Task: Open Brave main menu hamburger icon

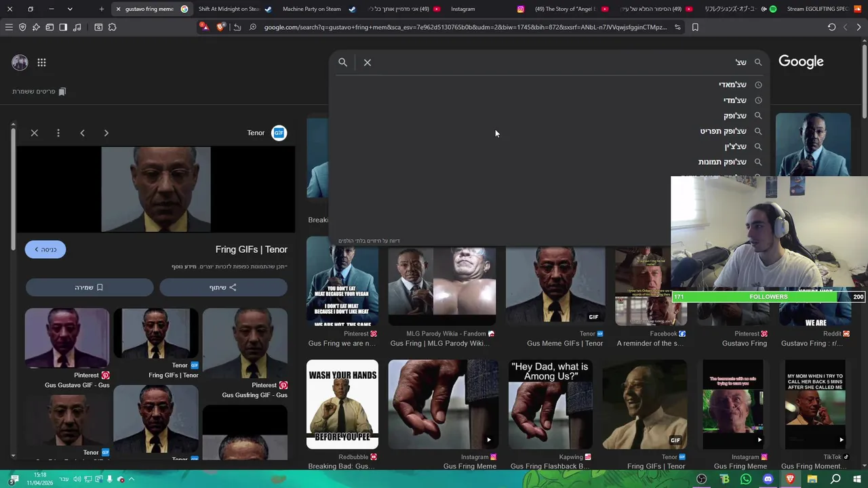Action: 9,27
